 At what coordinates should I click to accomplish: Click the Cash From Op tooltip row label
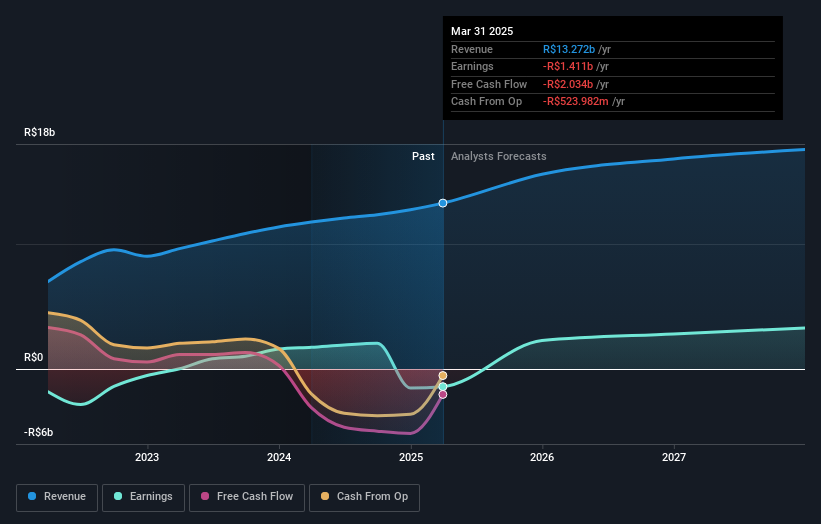coord(486,102)
